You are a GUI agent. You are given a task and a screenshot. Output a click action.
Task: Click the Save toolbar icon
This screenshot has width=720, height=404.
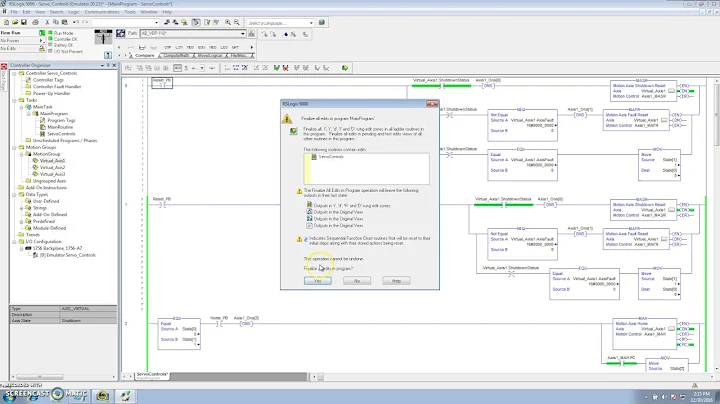pyautogui.click(x=24, y=22)
